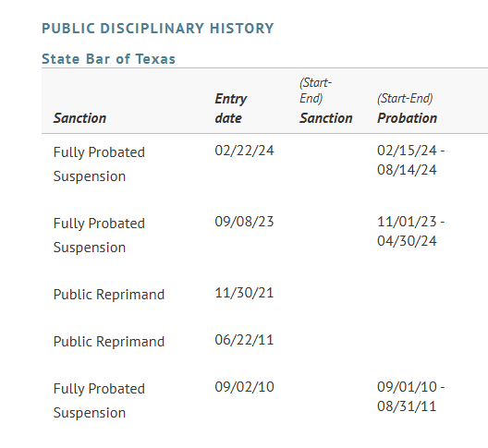
Task: Click the Public Disciplinary History heading
Action: point(158,29)
